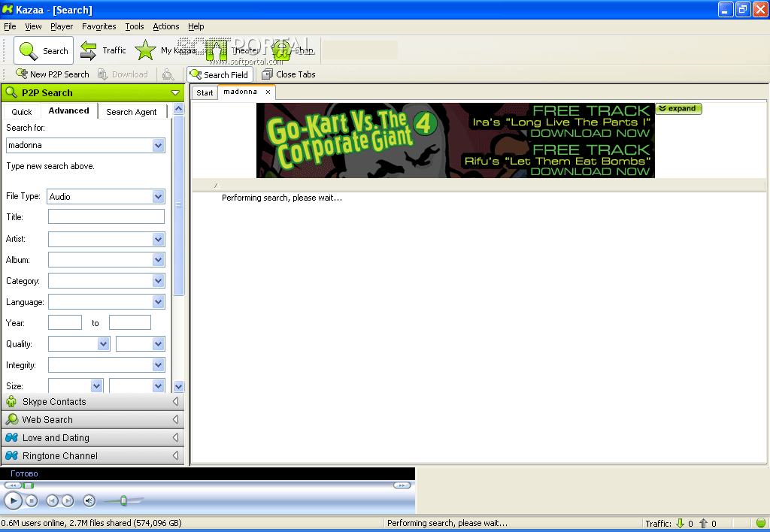Click the Year from input field
The width and height of the screenshot is (770, 532).
[x=65, y=322]
